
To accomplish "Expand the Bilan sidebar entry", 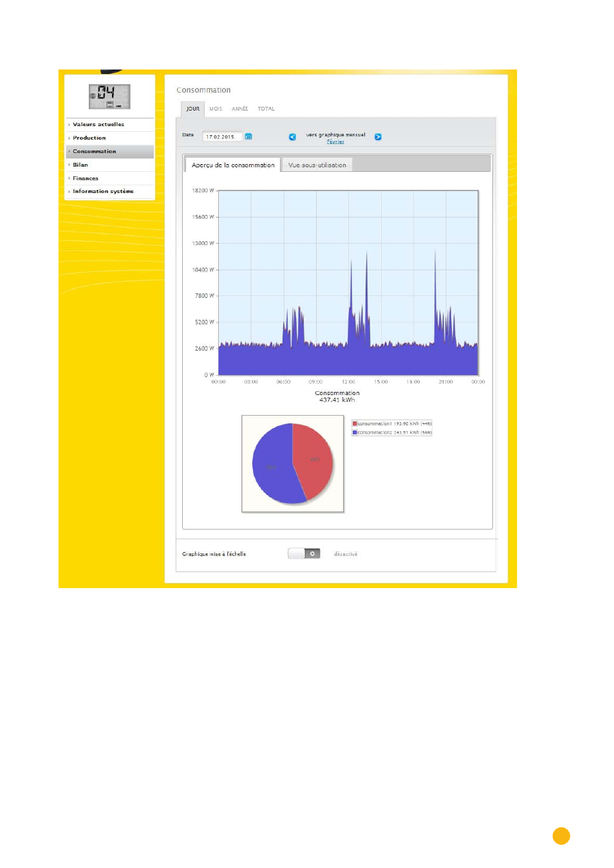I will click(x=109, y=165).
